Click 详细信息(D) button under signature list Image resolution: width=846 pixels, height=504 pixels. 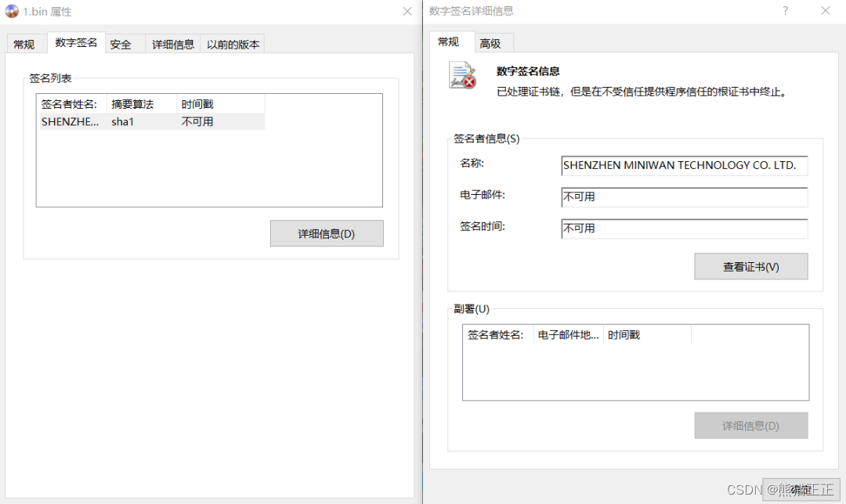pyautogui.click(x=327, y=233)
